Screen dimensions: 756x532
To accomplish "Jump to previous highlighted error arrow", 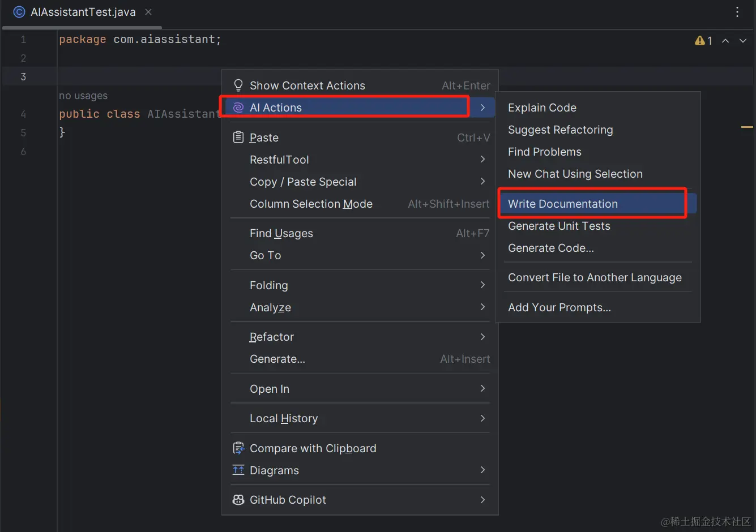I will (725, 41).
